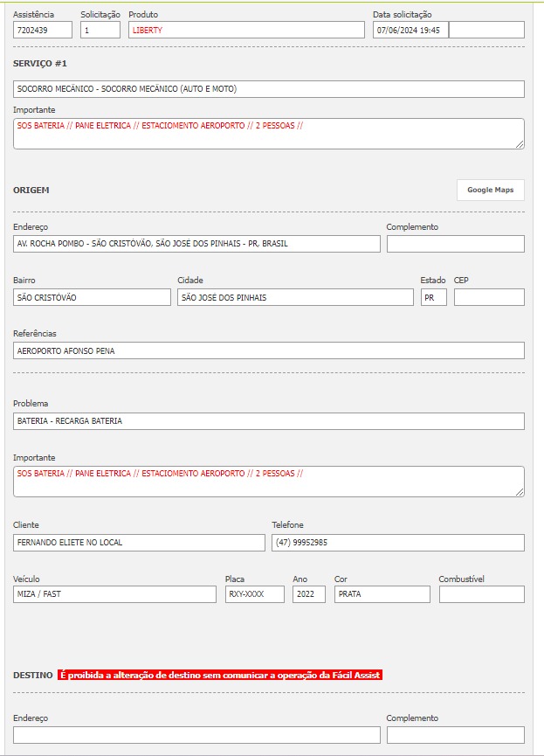Click the Assistência field showing 7202439
Image resolution: width=544 pixels, height=756 pixels.
click(x=43, y=30)
